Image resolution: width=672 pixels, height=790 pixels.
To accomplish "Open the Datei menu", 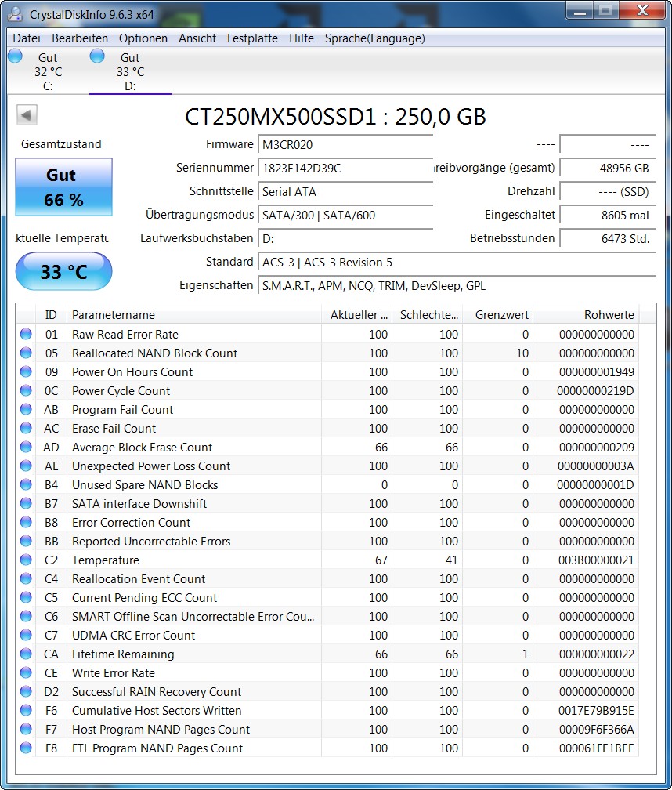I will coord(26,38).
